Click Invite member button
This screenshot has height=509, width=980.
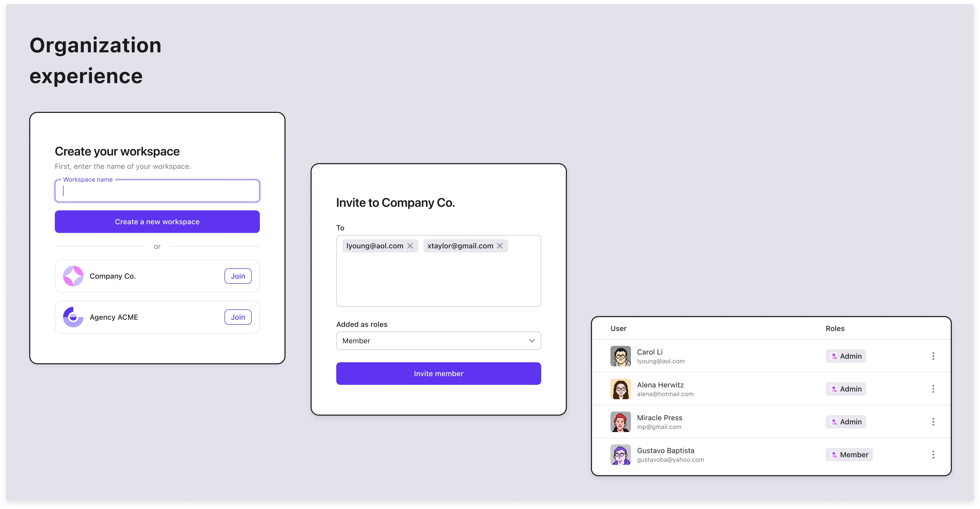tap(438, 373)
